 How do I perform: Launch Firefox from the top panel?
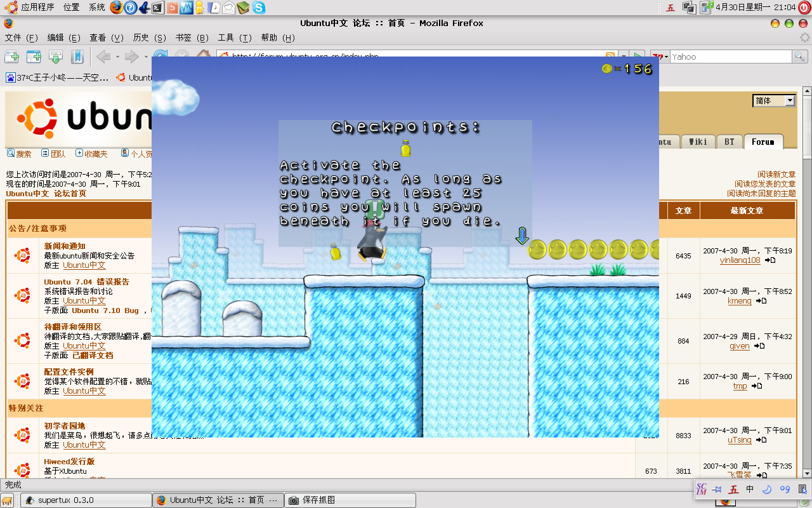click(x=115, y=8)
